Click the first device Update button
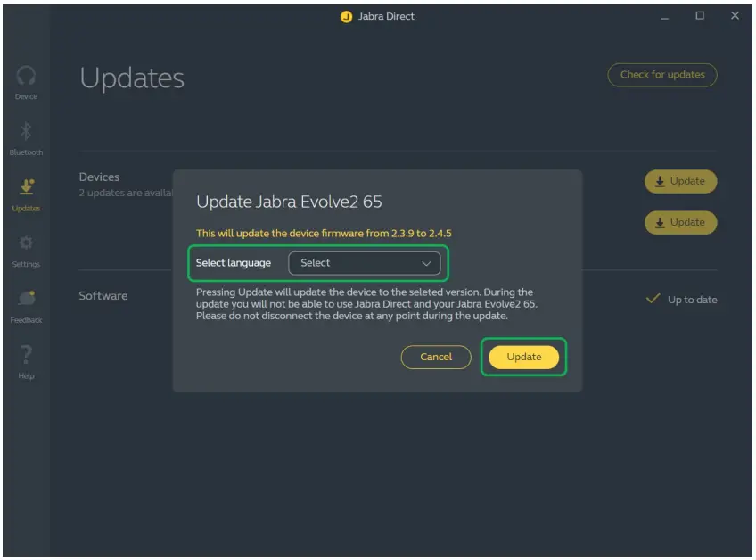This screenshot has height=560, width=756. pos(681,181)
